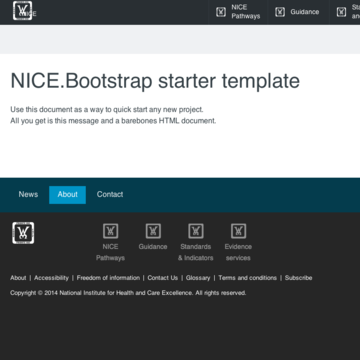360x360 pixels.
Task: Open the Terms and conditions link
Action: pyautogui.click(x=248, y=278)
